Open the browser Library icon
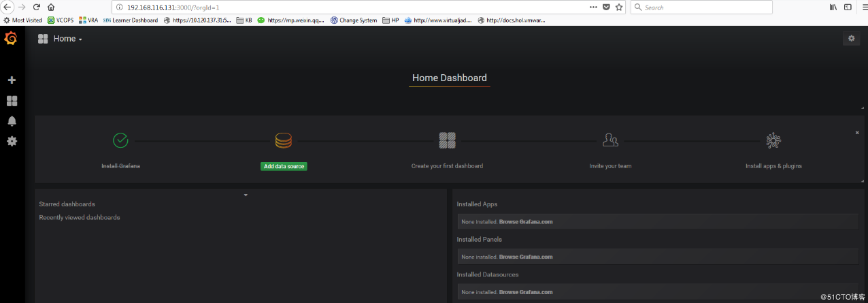 [833, 7]
